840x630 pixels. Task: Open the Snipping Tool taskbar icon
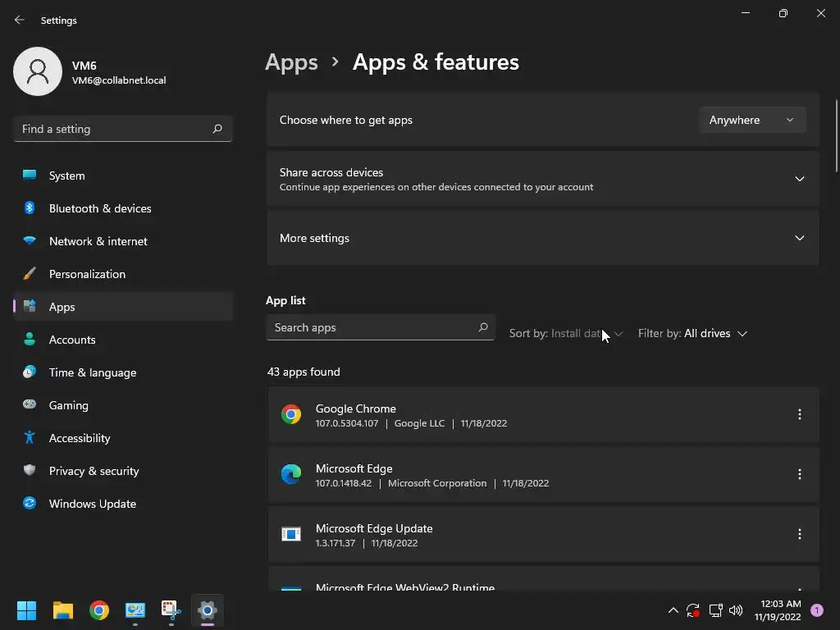(171, 610)
